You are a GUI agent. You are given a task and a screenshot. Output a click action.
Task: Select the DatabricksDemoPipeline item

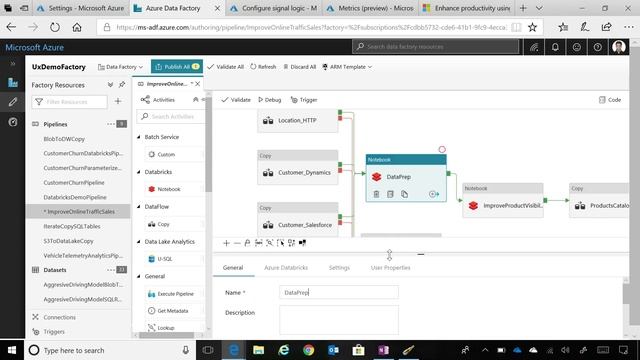(75, 197)
